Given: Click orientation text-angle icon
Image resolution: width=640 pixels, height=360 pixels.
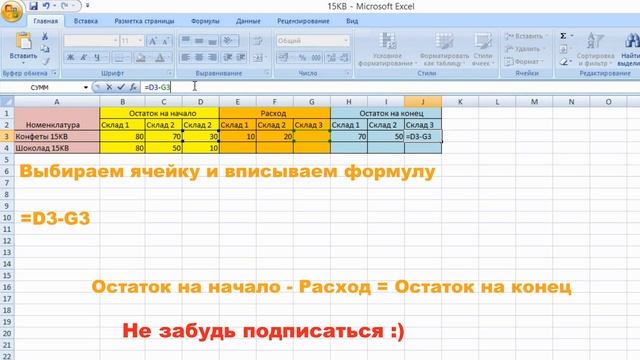Looking at the screenshot, I should [x=229, y=41].
